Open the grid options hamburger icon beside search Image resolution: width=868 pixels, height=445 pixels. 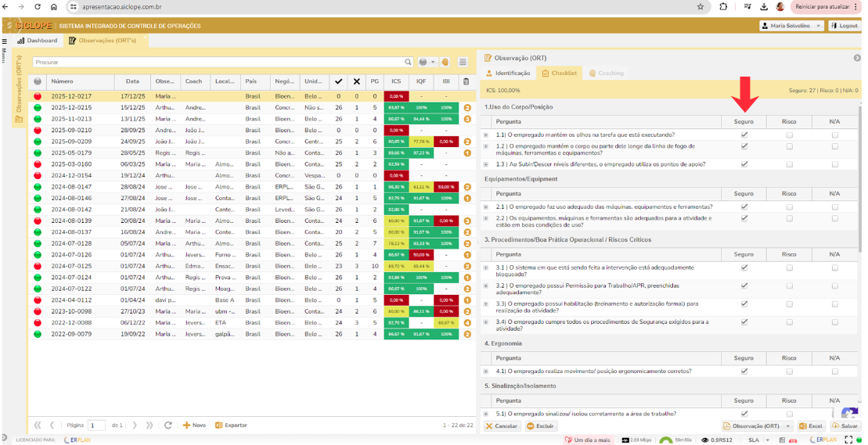pos(463,62)
